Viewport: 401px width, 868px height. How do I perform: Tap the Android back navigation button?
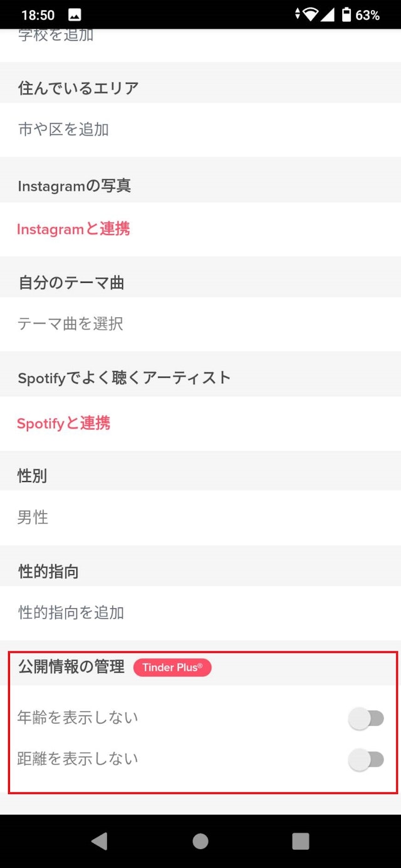click(99, 841)
